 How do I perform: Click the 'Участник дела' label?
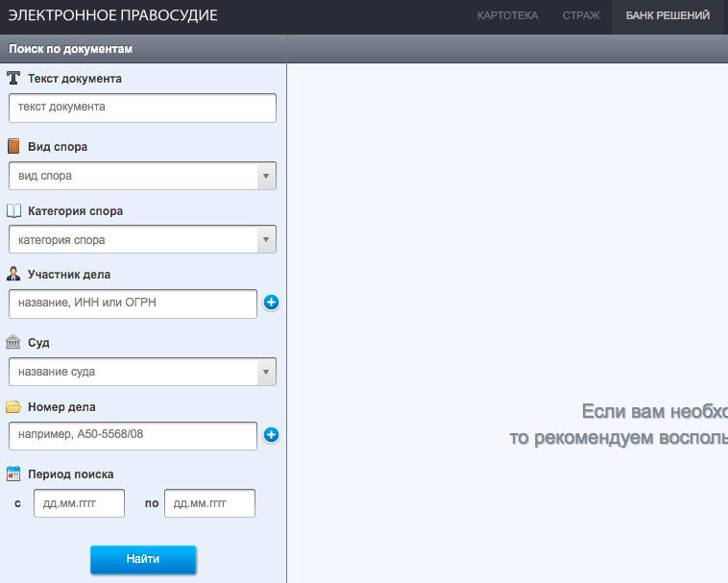point(69,275)
